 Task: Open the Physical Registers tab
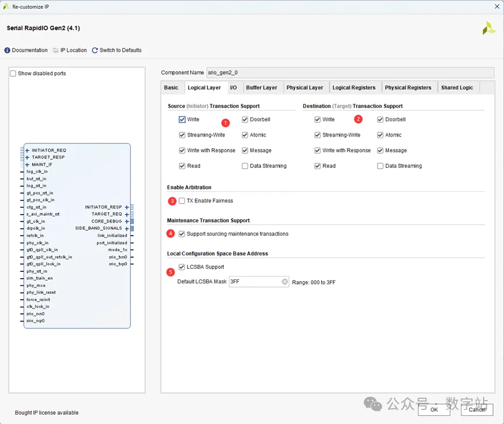point(408,87)
